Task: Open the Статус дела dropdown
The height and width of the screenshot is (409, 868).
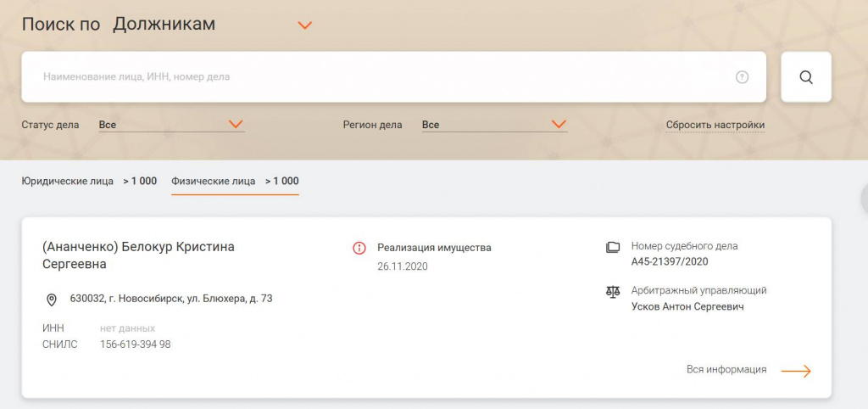Action: coord(171,125)
